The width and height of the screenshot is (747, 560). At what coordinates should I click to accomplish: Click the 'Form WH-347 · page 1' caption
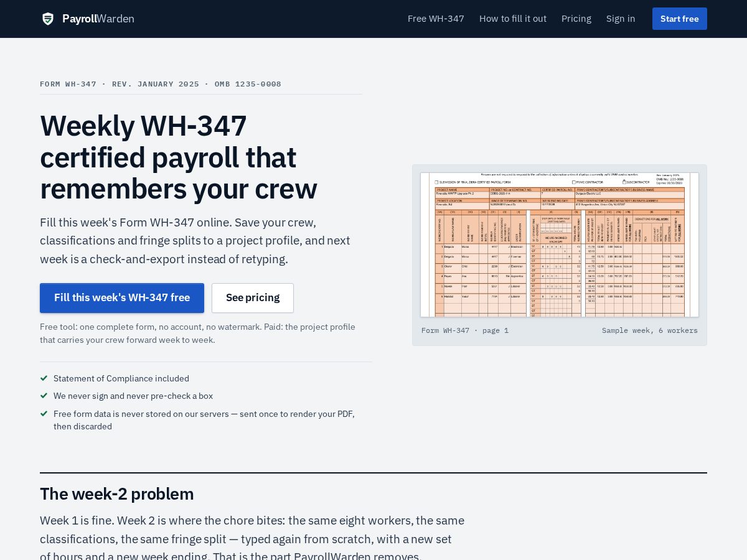[x=465, y=330]
